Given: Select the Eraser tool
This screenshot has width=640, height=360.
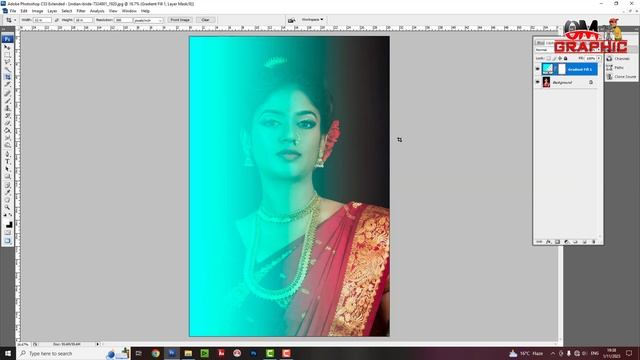Looking at the screenshot, I should 7,123.
